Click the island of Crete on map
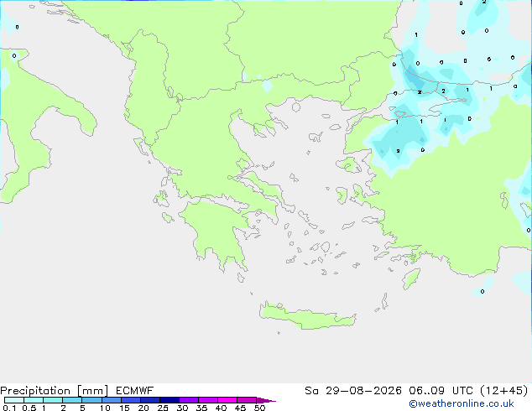The image size is (532, 411). [307, 317]
